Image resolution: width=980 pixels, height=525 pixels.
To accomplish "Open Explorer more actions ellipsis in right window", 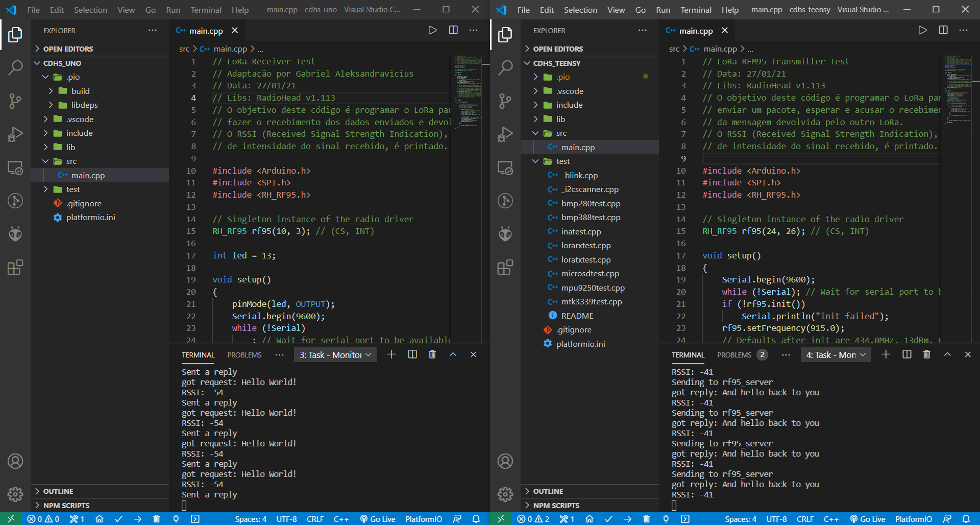I will (643, 30).
